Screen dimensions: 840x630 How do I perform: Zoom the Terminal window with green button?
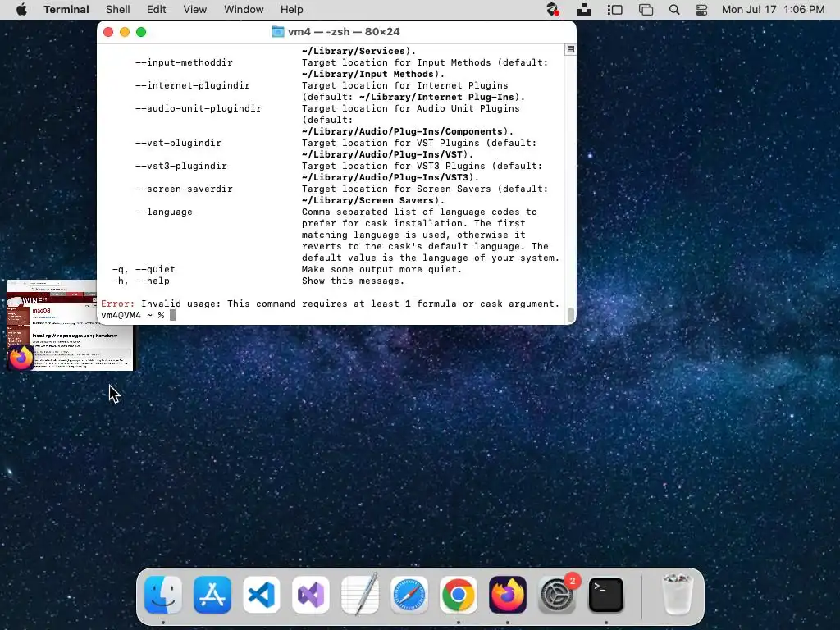141,32
